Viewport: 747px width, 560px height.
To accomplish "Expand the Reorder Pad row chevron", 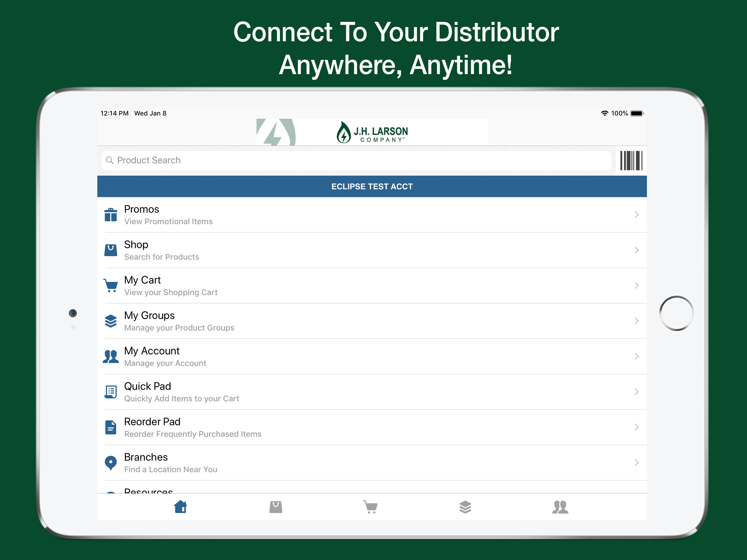I will [x=637, y=427].
